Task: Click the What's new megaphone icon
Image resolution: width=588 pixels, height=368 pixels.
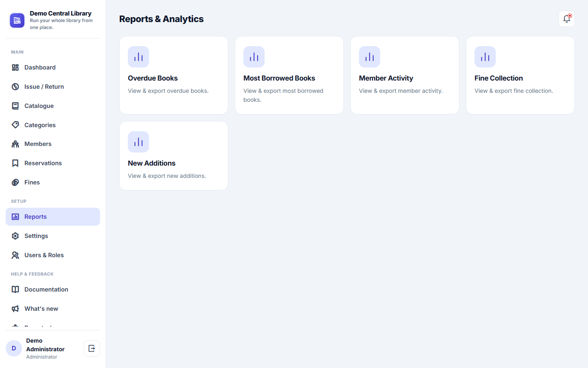Action: pos(15,309)
